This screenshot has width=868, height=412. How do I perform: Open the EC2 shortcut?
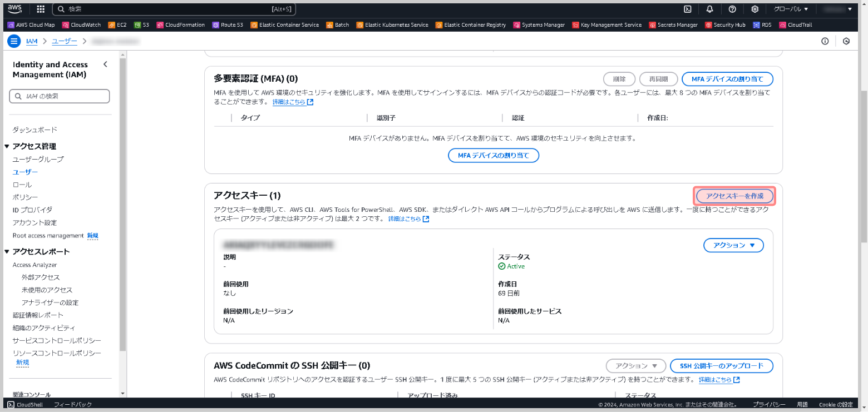117,25
